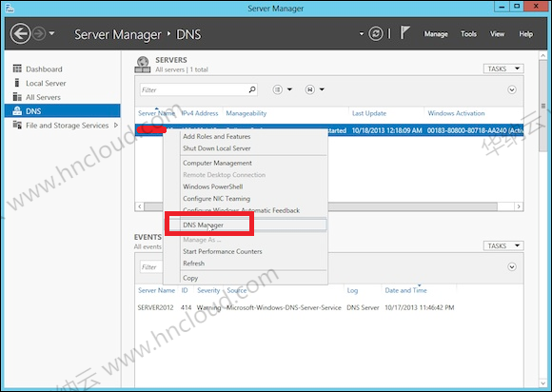Click the File and Storage Services icon
The width and height of the screenshot is (552, 392).
(17, 125)
